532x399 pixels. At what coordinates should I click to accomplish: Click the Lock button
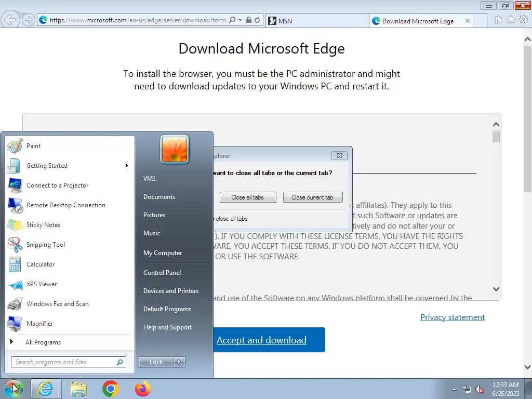point(156,362)
